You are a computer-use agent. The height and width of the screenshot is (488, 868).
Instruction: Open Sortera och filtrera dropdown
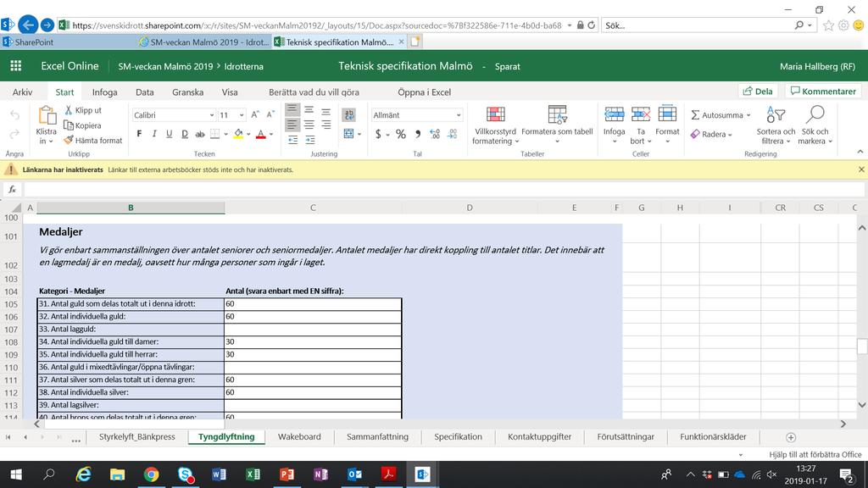tap(776, 125)
